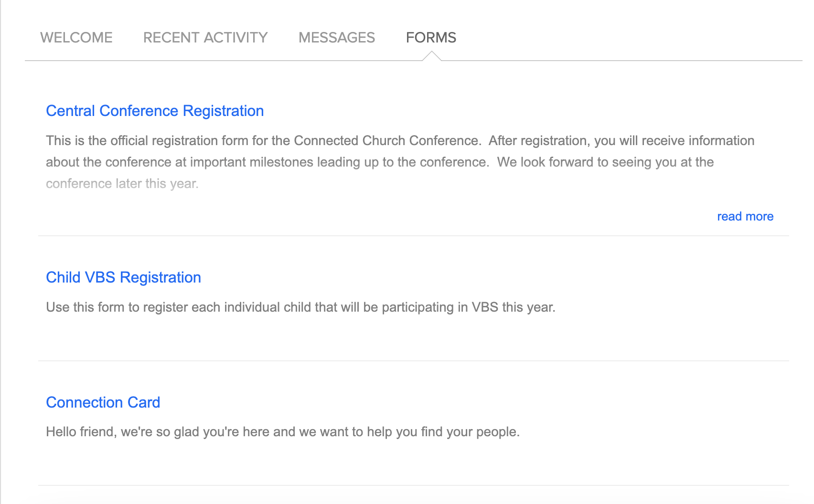Open the RECENT ACTIVITY tab
Screen dimensions: 814x504
point(205,37)
